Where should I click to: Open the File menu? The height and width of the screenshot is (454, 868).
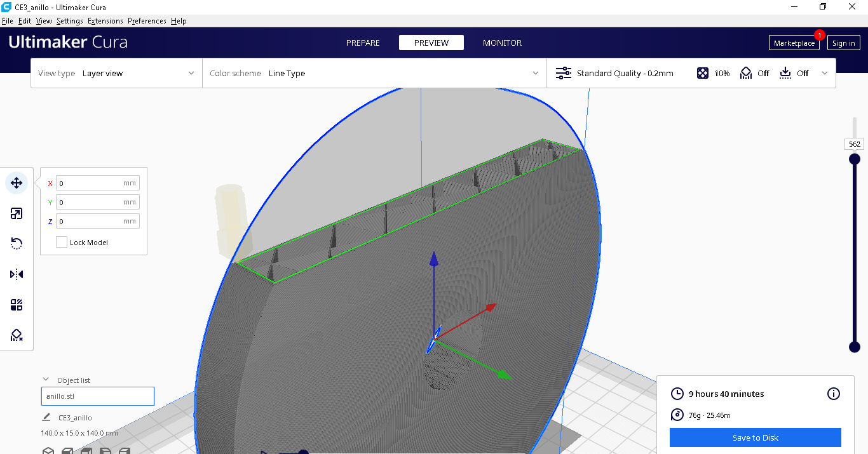click(8, 21)
